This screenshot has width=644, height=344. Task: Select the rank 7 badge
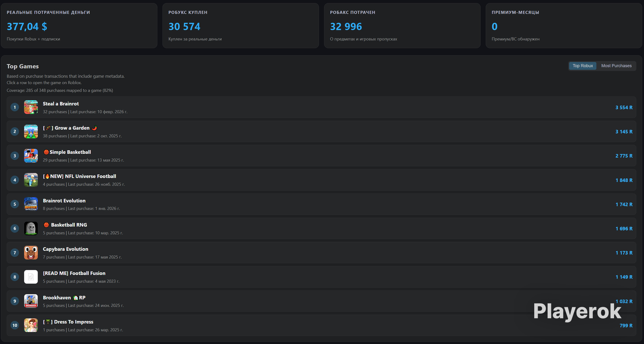tap(15, 253)
